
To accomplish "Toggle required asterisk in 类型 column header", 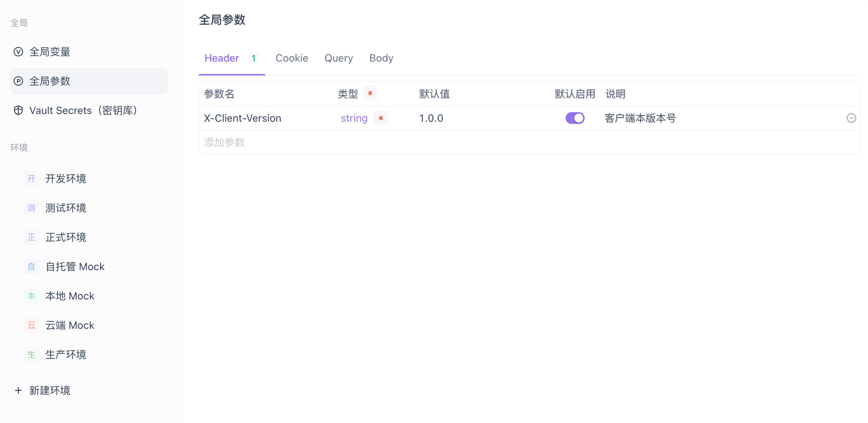I will point(370,93).
